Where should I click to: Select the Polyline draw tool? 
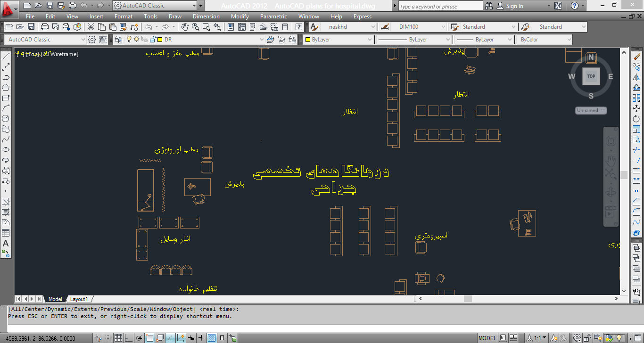coord(6,78)
